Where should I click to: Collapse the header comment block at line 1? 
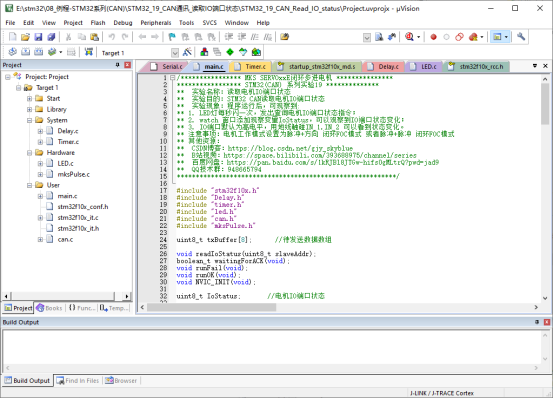point(172,77)
